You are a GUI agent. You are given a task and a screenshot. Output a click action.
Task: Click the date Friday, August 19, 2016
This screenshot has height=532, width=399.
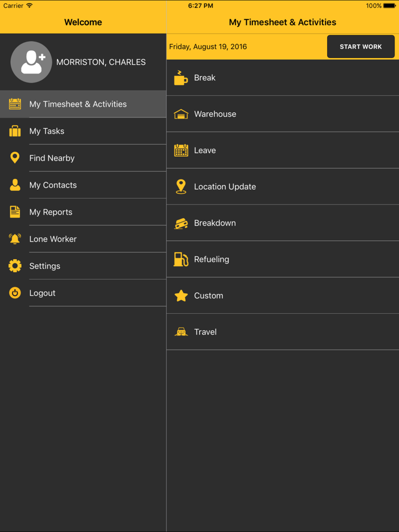pyautogui.click(x=208, y=47)
